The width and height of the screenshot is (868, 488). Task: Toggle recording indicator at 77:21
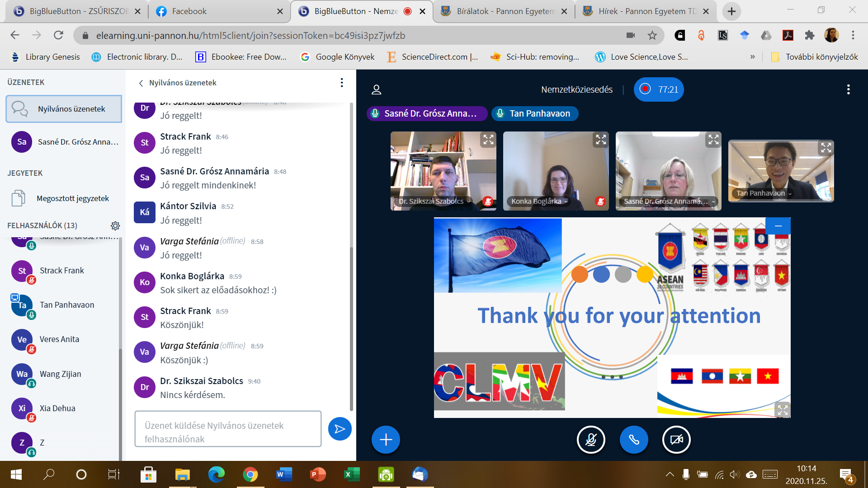(659, 89)
